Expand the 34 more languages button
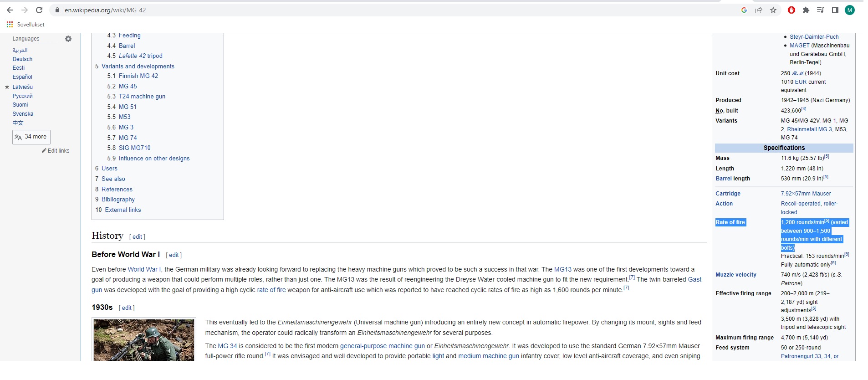Image resolution: width=868 pixels, height=380 pixels. (x=31, y=137)
